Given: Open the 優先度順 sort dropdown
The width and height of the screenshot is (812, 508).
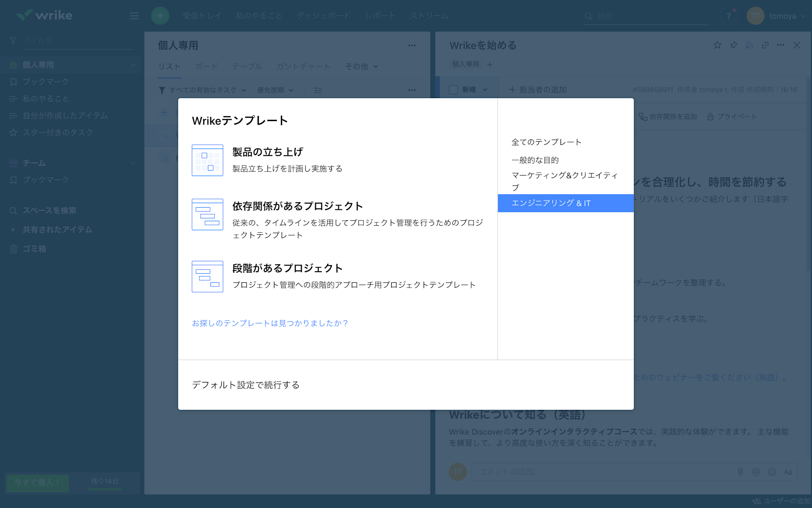Looking at the screenshot, I should pos(275,90).
